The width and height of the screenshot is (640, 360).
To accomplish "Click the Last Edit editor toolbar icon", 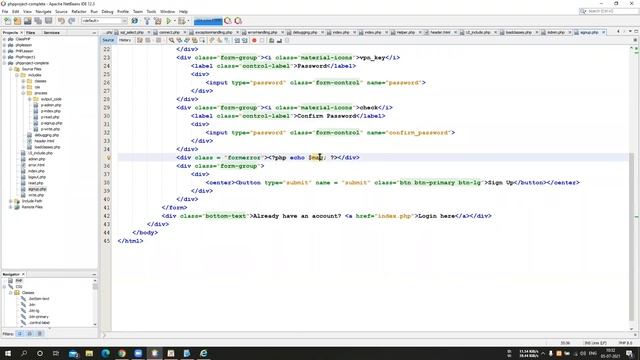I will pos(140,40).
